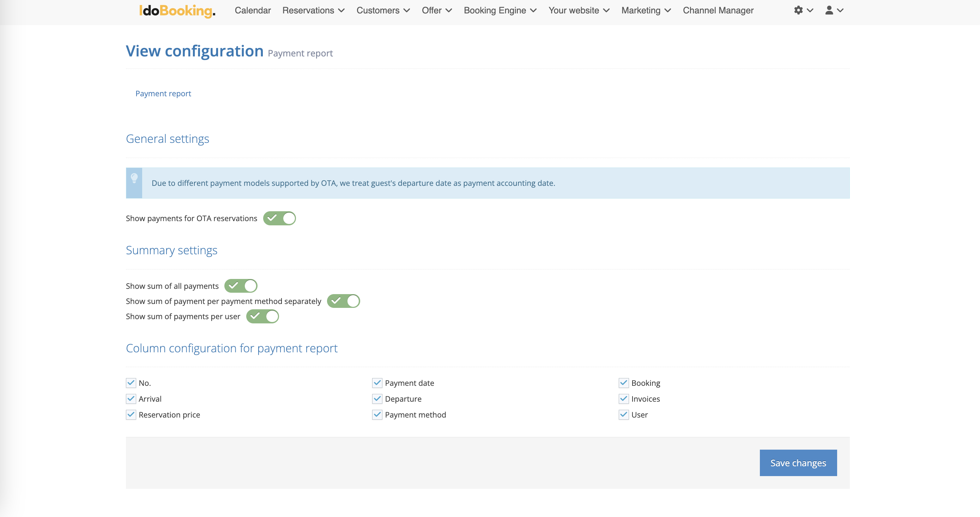Screen dimensions: 980x517
Task: Disable Show payments for OTA reservations
Action: [x=279, y=218]
